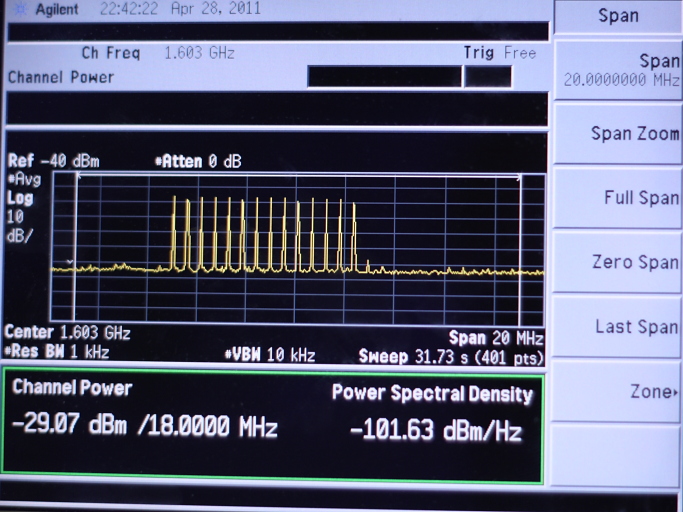Click the Res BW 1 kHz annotation
The image size is (683, 512).
click(57, 352)
